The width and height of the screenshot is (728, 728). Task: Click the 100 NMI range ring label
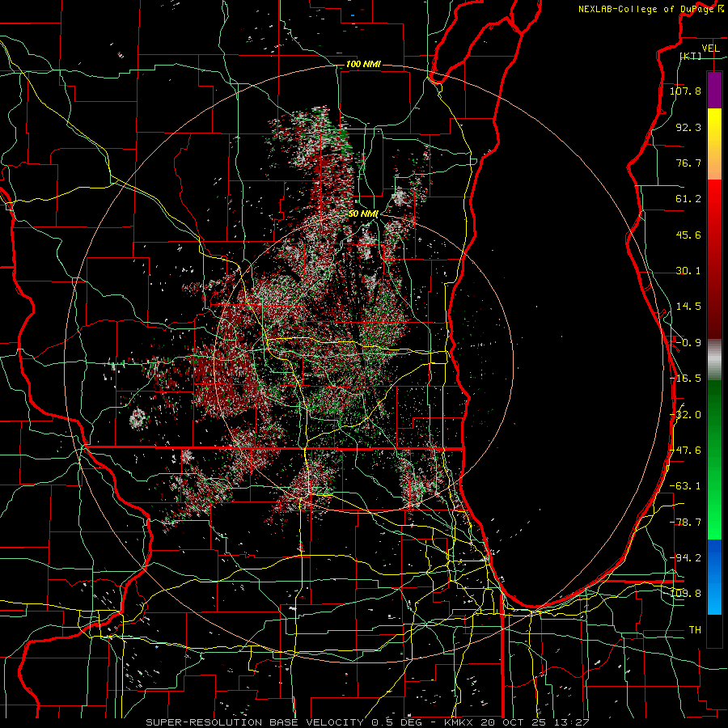click(x=363, y=64)
